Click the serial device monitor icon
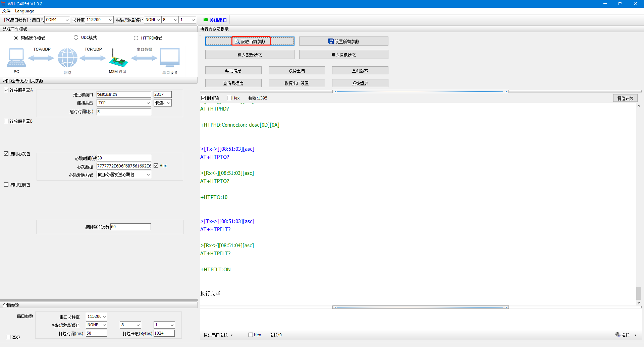Screen dimensions: 644x347 click(x=170, y=58)
